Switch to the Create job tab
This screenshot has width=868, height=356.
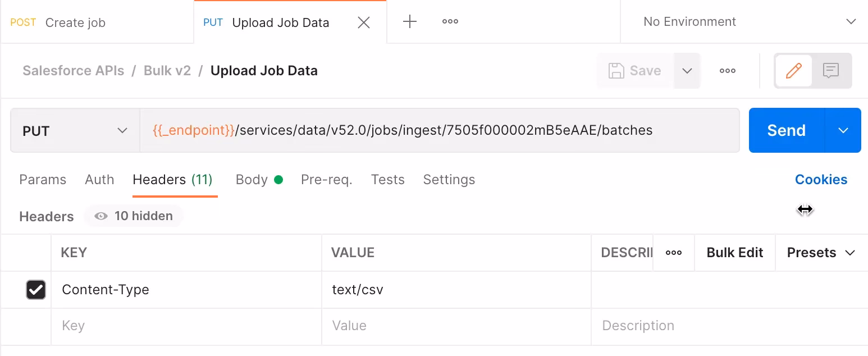[75, 22]
